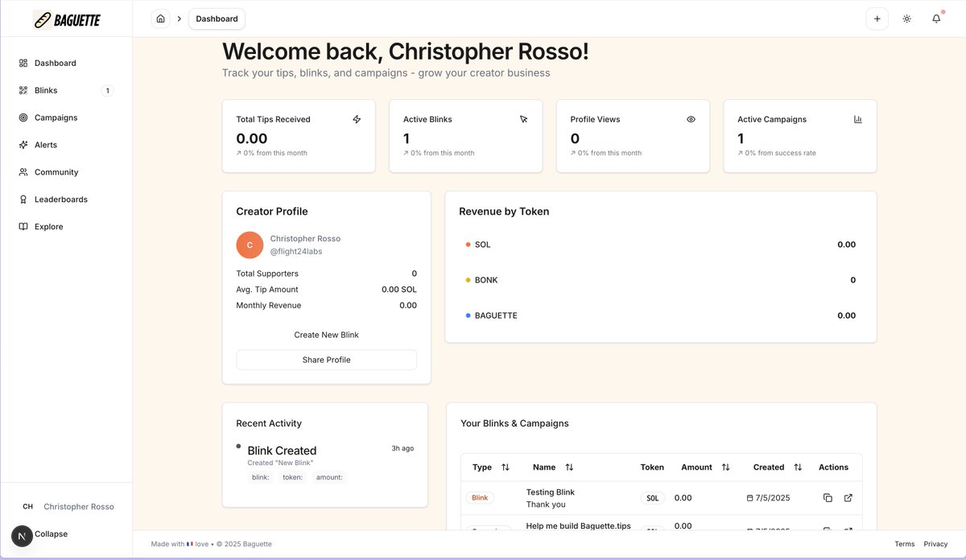This screenshot has height=560, width=966.
Task: Click the CH user initials avatar
Action: pos(27,507)
